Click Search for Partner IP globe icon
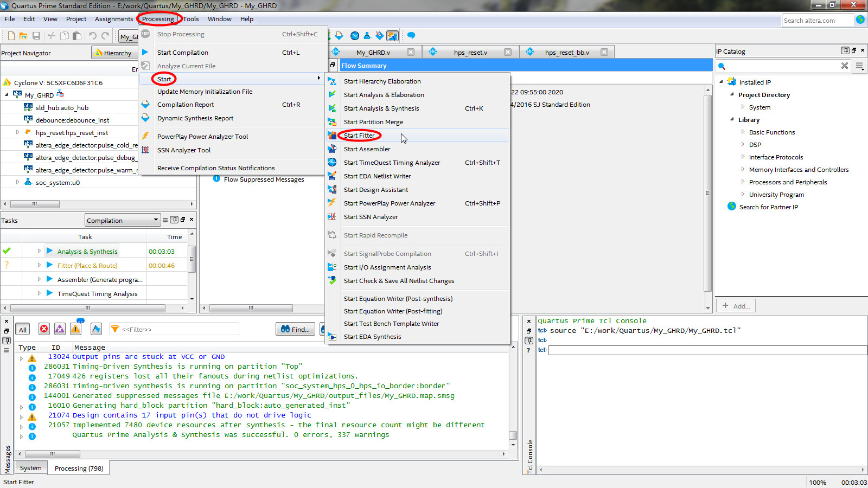The width and height of the screenshot is (868, 488). [732, 207]
